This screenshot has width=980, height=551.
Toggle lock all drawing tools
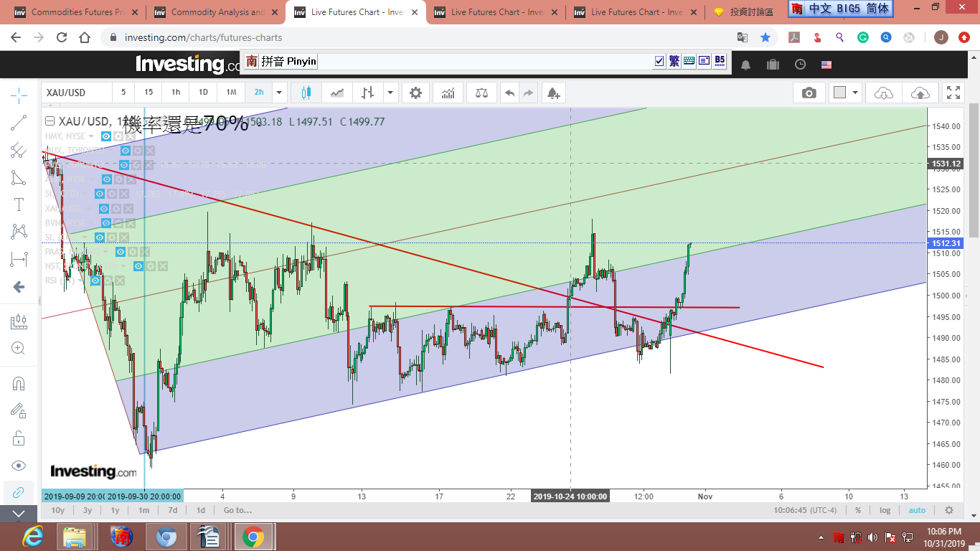point(19,438)
